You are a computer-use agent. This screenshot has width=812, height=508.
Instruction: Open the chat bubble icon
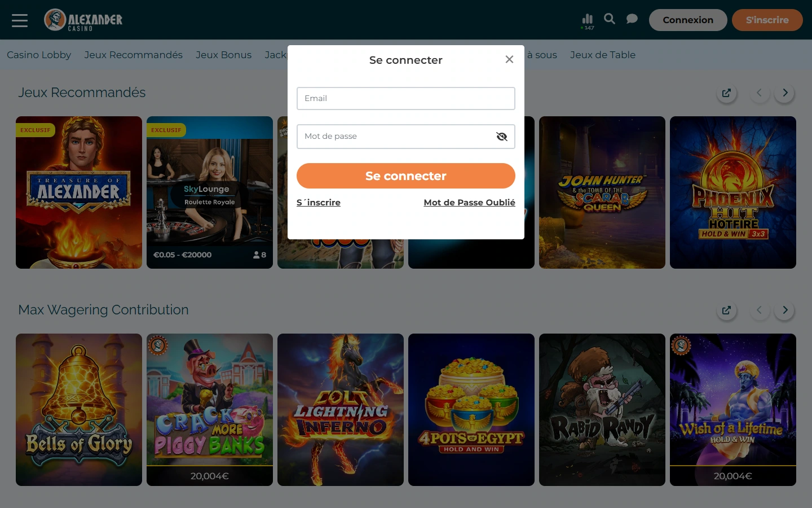(632, 19)
